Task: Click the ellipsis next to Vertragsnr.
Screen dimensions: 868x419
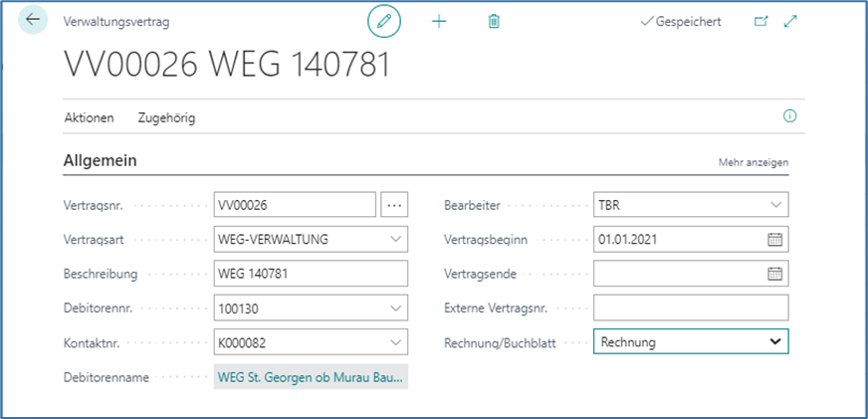Action: (394, 205)
